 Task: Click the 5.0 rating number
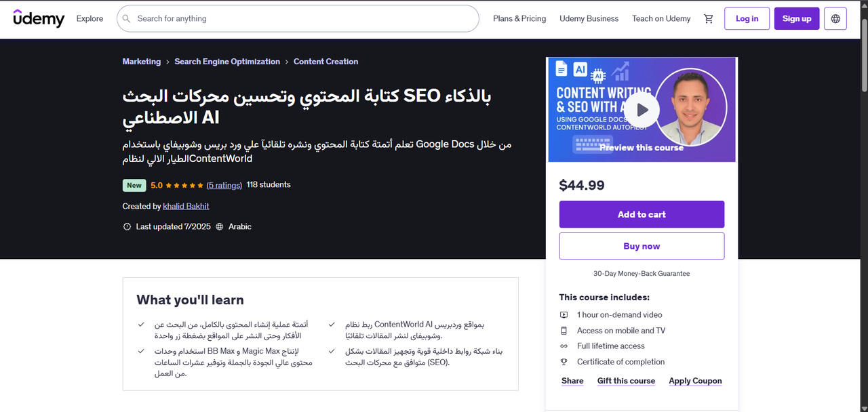(x=157, y=185)
